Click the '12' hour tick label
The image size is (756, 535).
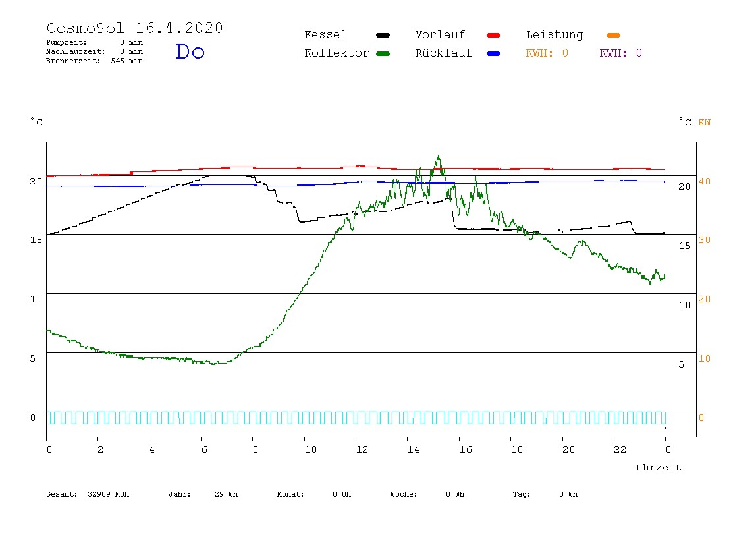point(362,449)
